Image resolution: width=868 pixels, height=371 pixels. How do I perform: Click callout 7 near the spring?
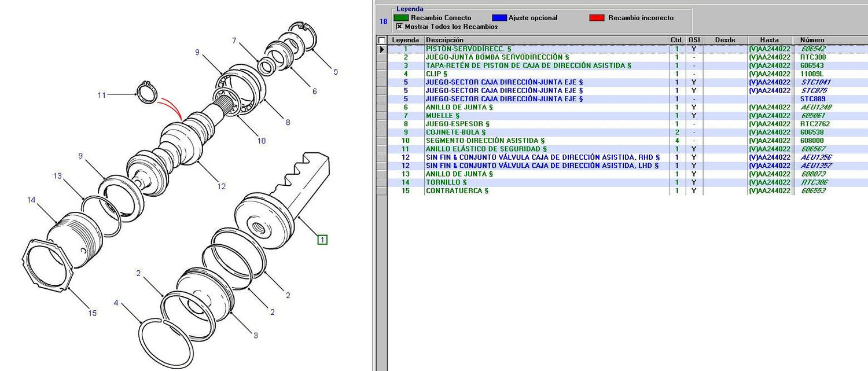coord(234,41)
